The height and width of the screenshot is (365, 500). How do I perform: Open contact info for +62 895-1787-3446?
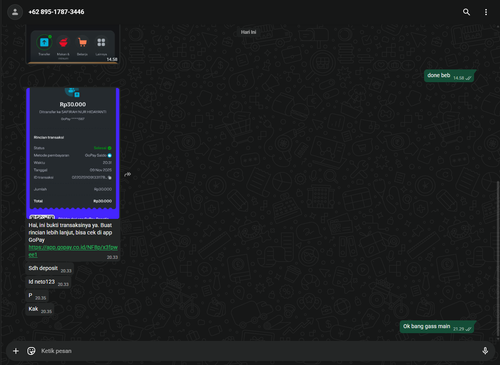(56, 12)
